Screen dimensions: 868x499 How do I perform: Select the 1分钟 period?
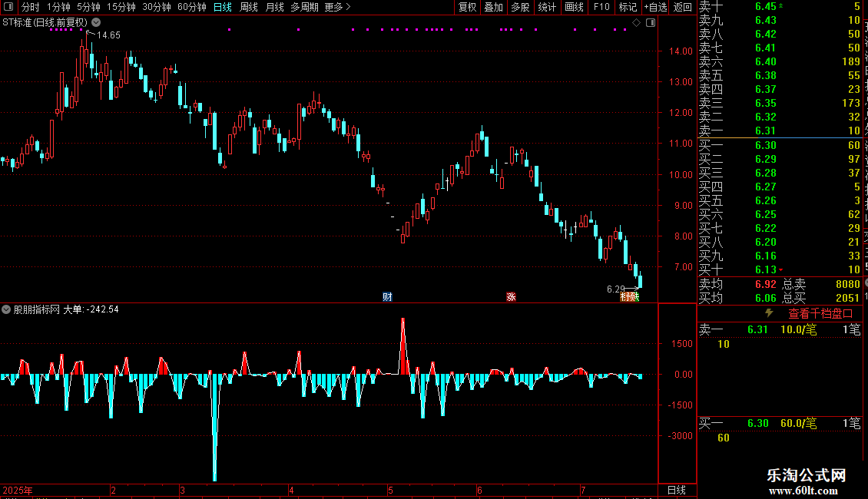(58, 7)
